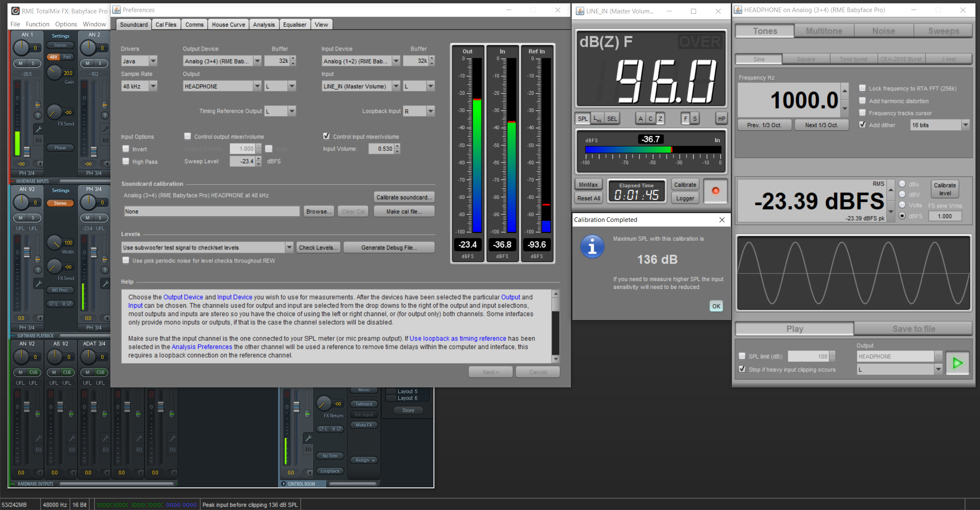Click Check Levels button

[x=318, y=247]
